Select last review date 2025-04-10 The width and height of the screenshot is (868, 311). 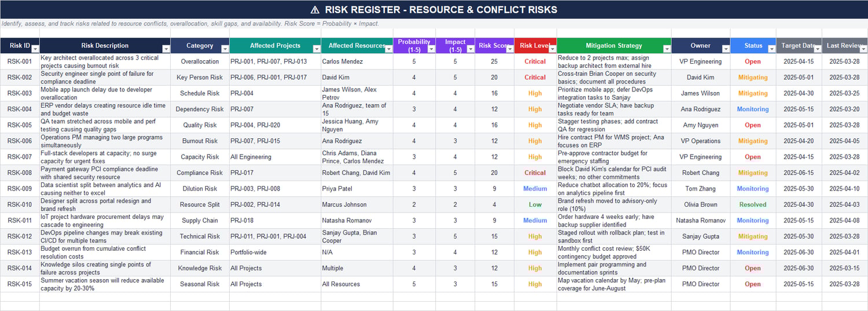[845, 189]
